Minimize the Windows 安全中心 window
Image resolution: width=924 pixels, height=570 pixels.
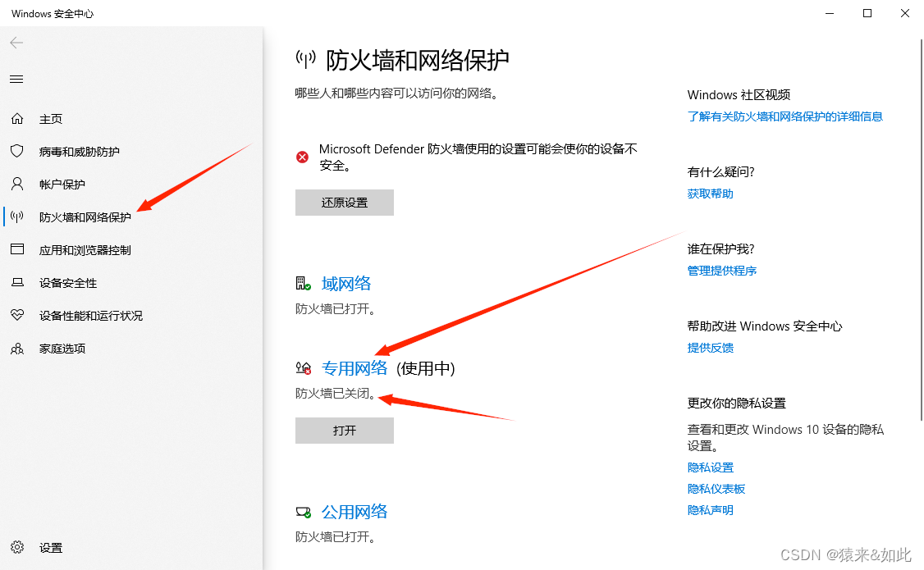(830, 13)
